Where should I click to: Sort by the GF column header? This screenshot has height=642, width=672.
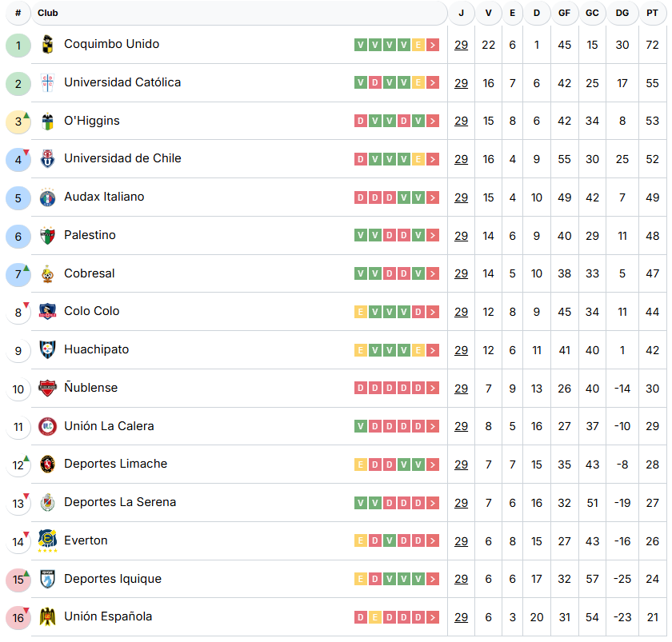[x=565, y=13]
